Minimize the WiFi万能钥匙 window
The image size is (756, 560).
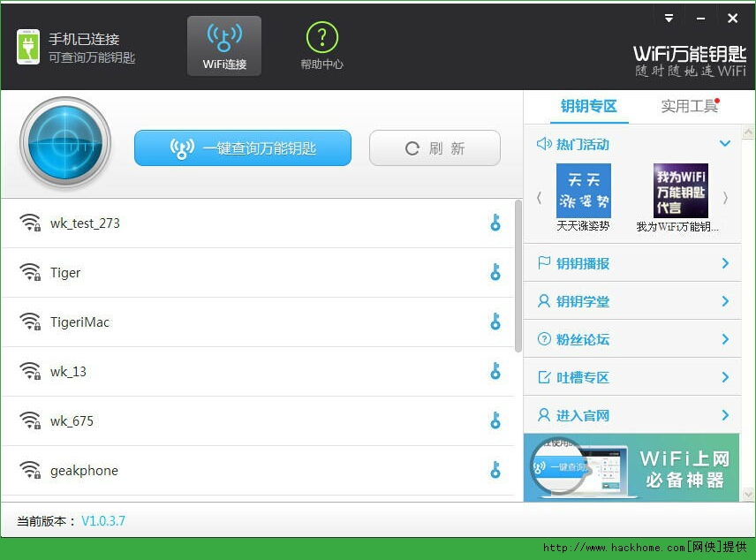pyautogui.click(x=700, y=19)
